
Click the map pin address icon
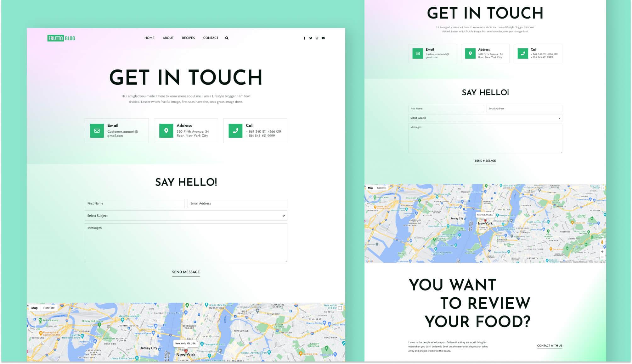click(166, 130)
